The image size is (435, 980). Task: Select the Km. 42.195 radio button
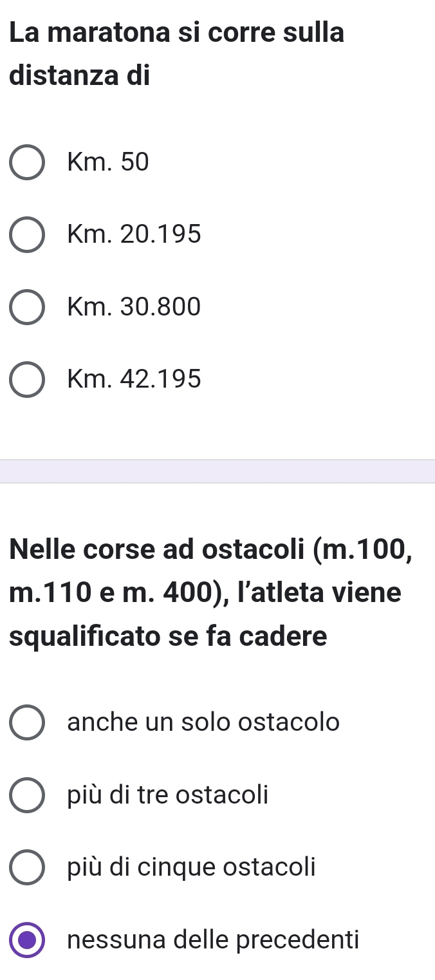(27, 380)
